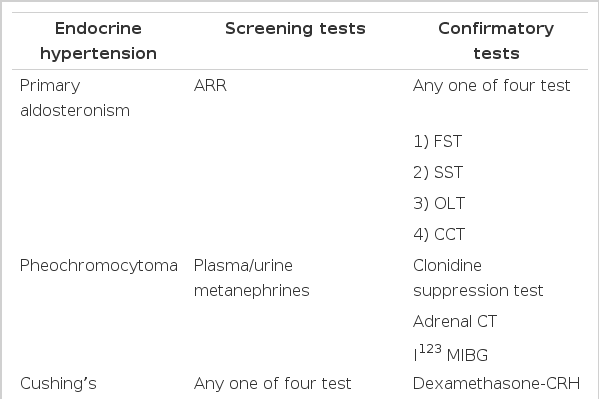Select the 2) SST list entry
Viewport: 599px width, 399px height.
pos(438,172)
